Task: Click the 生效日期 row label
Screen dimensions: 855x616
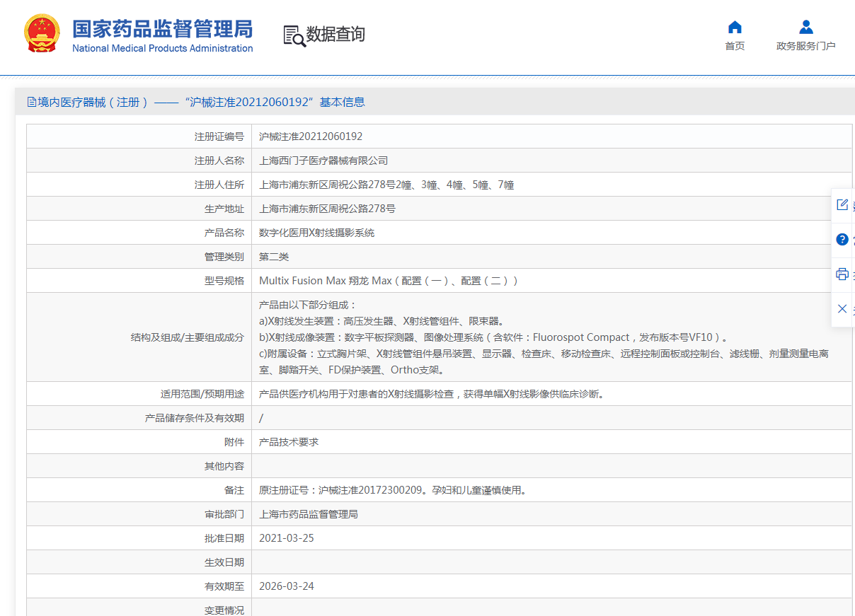Action: click(224, 562)
